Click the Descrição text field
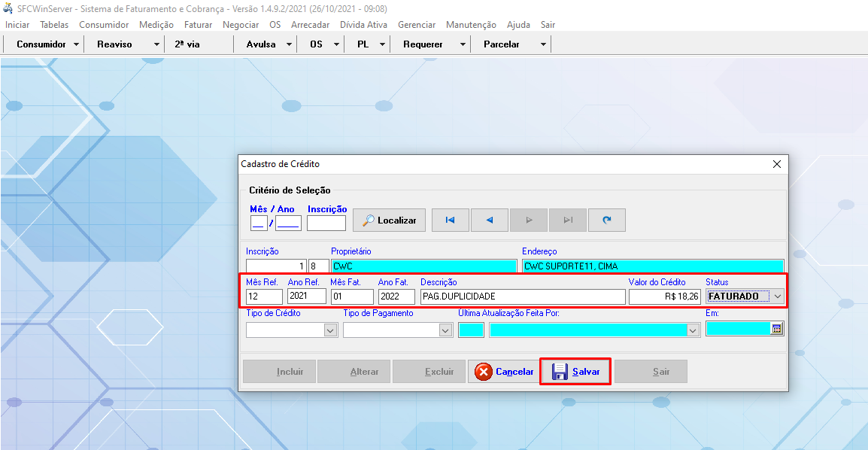Screen dimensions: 868x450 [522, 296]
